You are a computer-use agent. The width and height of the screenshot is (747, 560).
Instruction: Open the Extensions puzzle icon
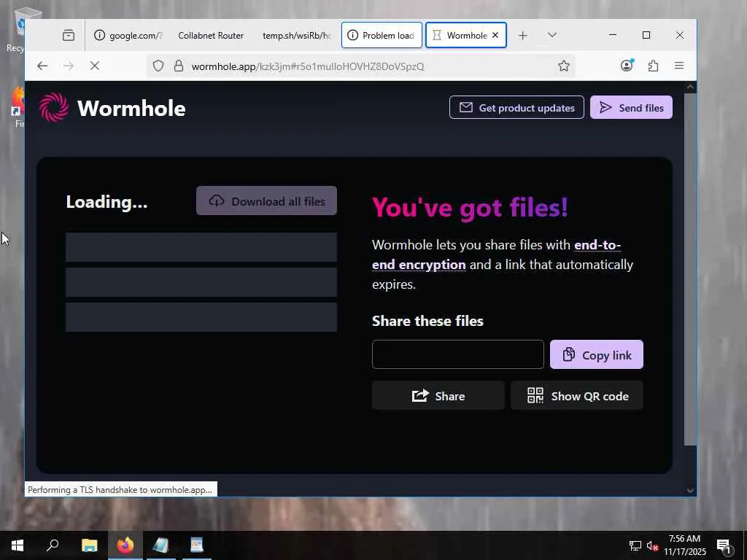click(653, 66)
